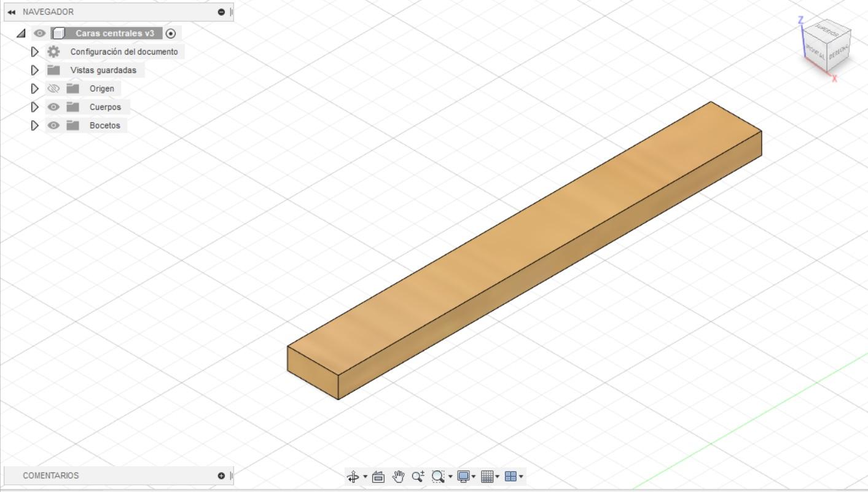
Task: Click the component cube icon of Caras centrales v3
Action: (x=58, y=33)
